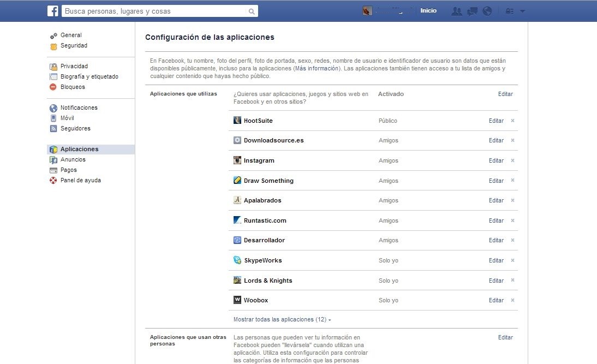The image size is (597, 364).
Task: Remove Downloadsource.es with its X button
Action: (512, 140)
